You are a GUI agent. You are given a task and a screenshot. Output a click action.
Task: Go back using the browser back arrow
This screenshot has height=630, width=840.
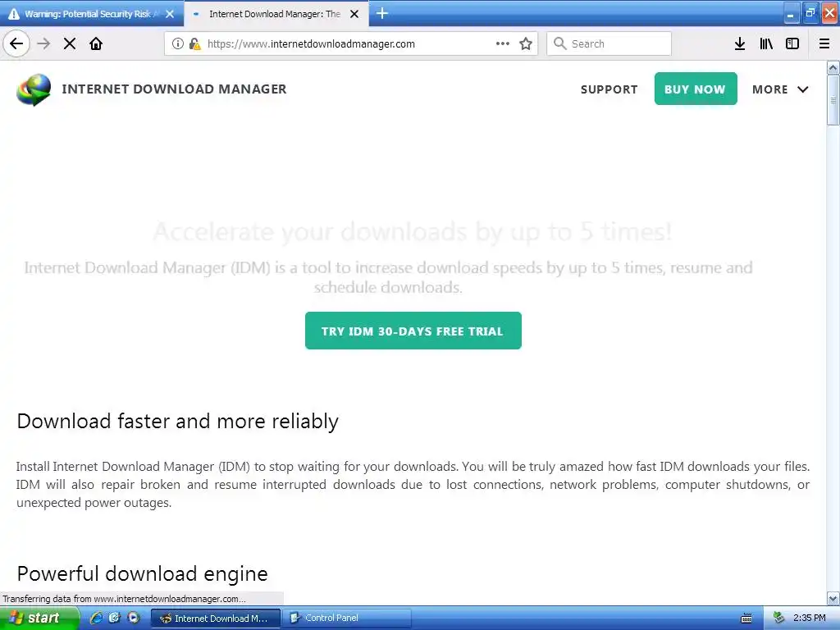coord(16,43)
